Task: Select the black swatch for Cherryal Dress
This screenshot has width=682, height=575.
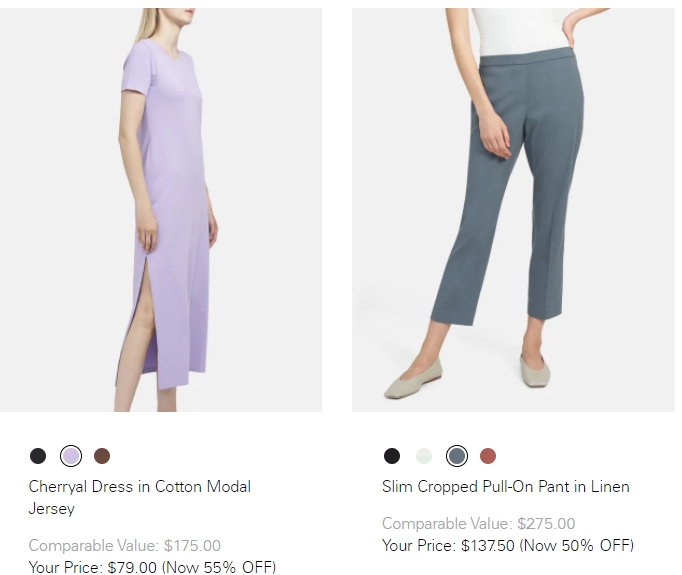Action: [x=38, y=456]
